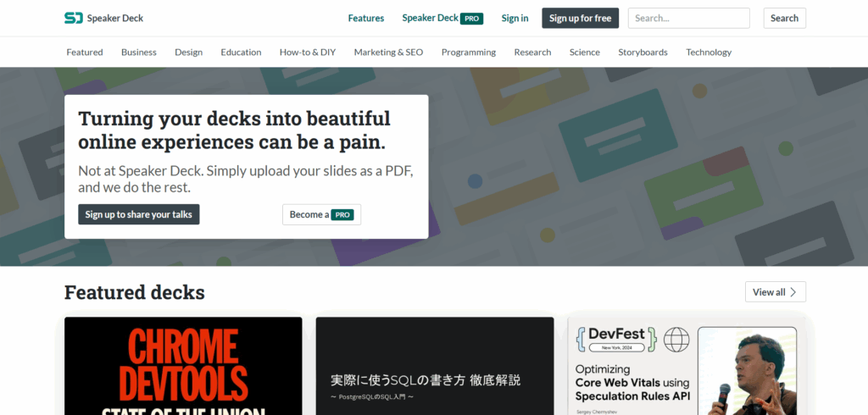868x415 pixels.
Task: Switch to the Technology category
Action: 709,52
